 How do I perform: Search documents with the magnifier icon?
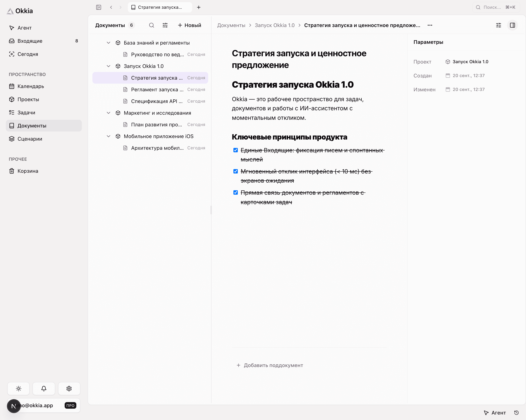152,25
